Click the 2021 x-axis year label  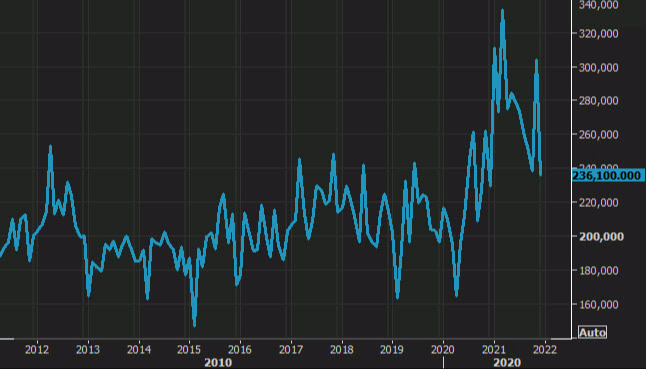pyautogui.click(x=494, y=350)
